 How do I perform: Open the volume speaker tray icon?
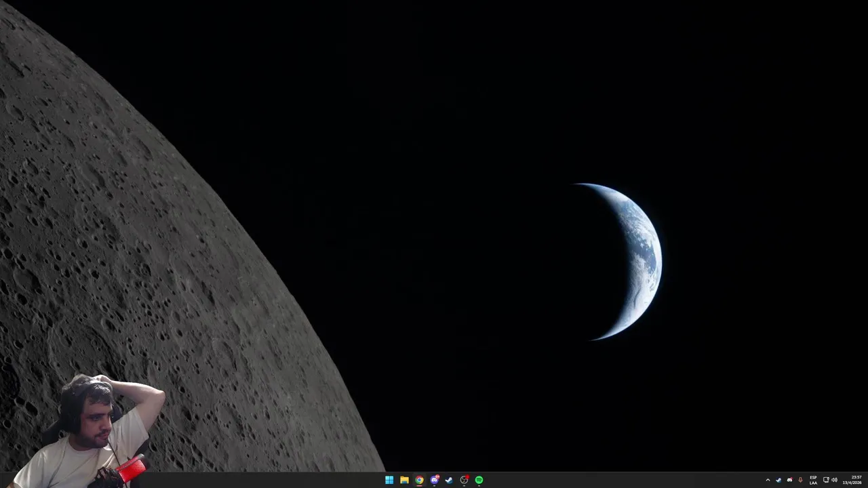(x=834, y=480)
